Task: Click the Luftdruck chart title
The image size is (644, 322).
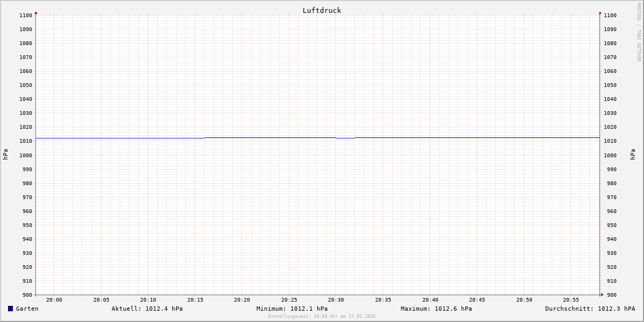Action: [321, 10]
